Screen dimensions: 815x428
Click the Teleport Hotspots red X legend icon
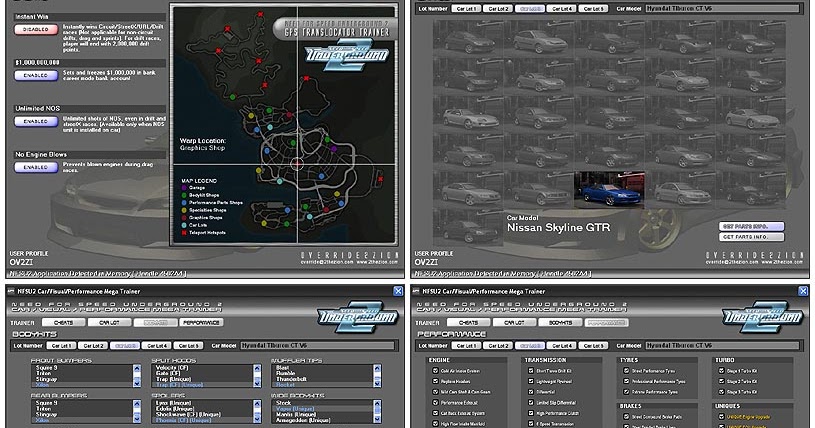(x=184, y=232)
